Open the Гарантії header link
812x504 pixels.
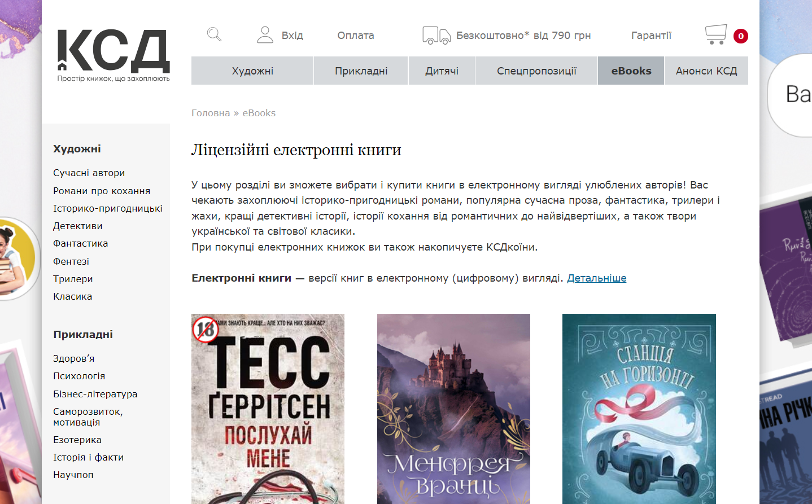[651, 36]
